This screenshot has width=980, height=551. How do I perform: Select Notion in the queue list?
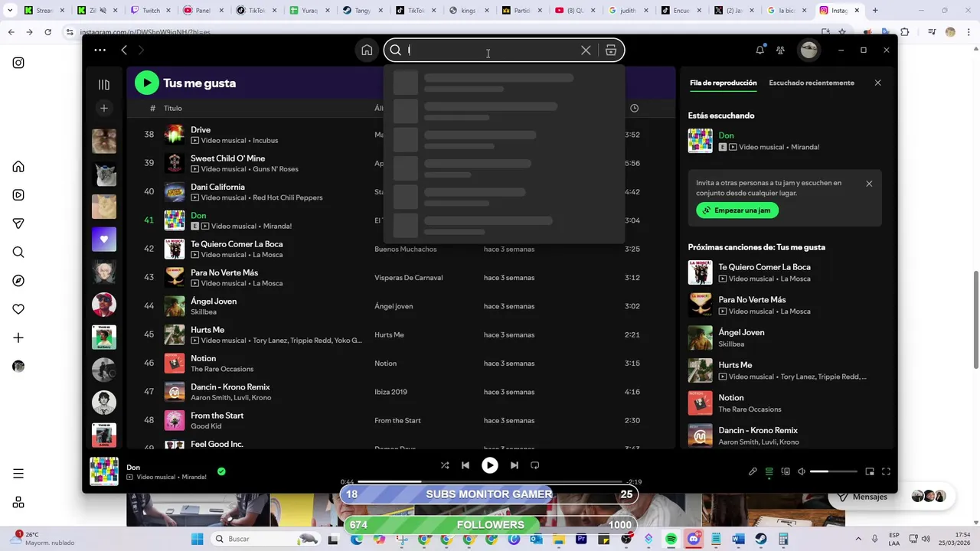click(785, 403)
